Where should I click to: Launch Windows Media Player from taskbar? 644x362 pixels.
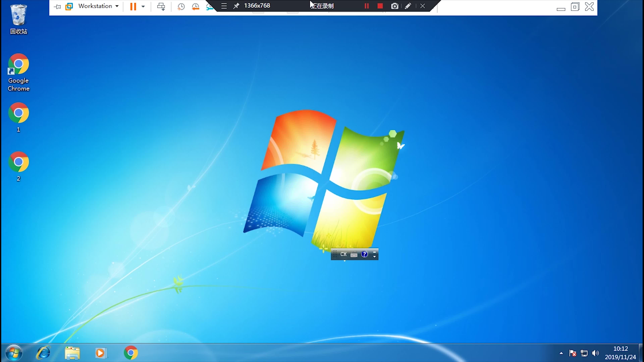coord(101,353)
